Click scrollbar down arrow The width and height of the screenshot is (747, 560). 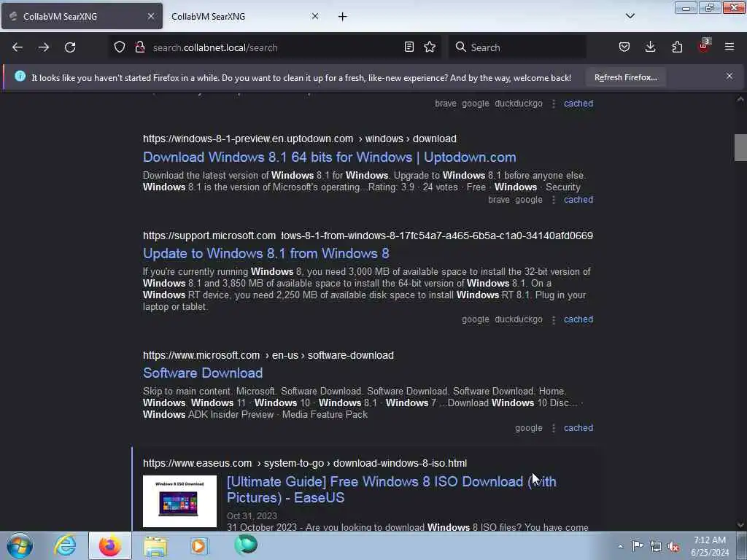click(740, 525)
